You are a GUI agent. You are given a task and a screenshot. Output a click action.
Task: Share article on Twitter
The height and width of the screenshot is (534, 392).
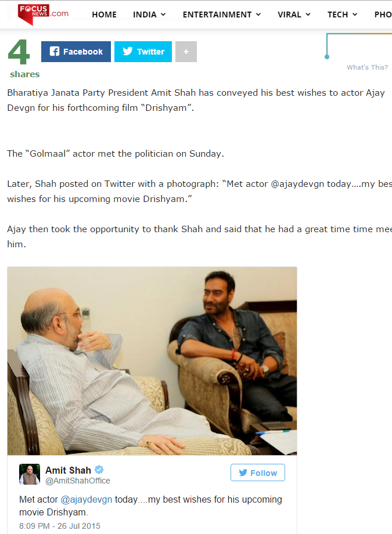point(143,52)
